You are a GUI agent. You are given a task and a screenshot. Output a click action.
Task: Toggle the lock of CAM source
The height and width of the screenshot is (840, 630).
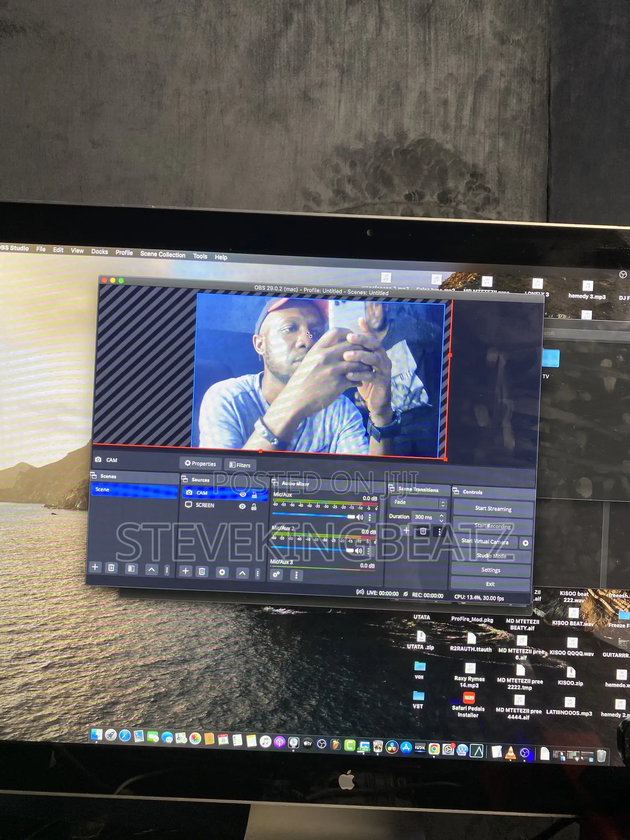click(254, 495)
